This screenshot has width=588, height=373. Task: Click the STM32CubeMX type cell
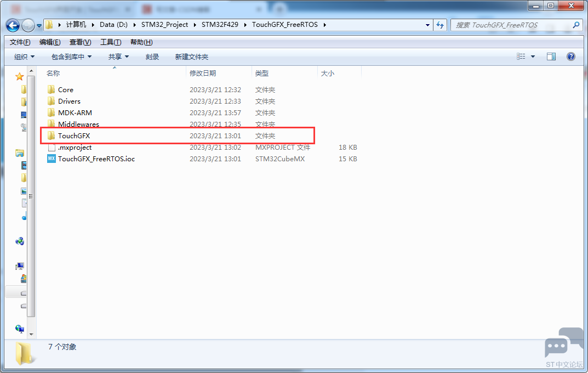pyautogui.click(x=280, y=159)
